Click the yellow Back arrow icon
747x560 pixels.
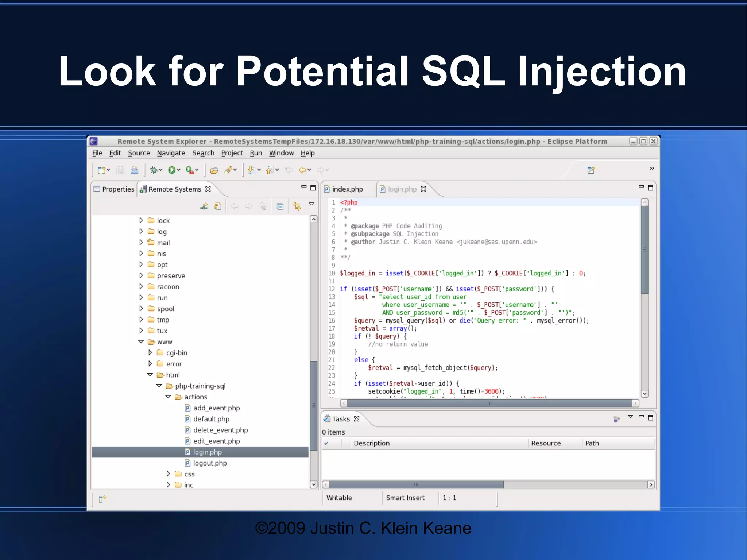tap(302, 170)
